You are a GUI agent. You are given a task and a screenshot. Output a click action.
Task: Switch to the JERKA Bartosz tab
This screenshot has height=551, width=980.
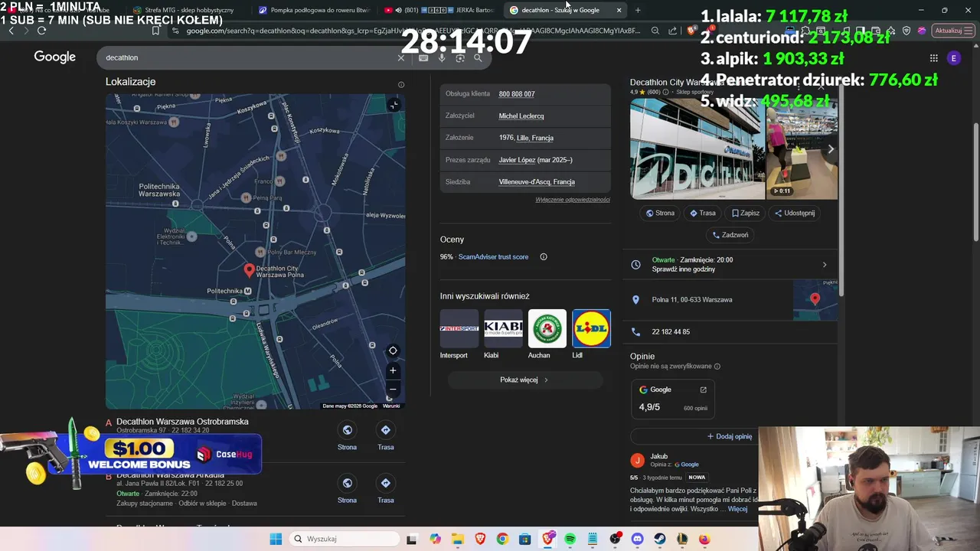tap(439, 10)
